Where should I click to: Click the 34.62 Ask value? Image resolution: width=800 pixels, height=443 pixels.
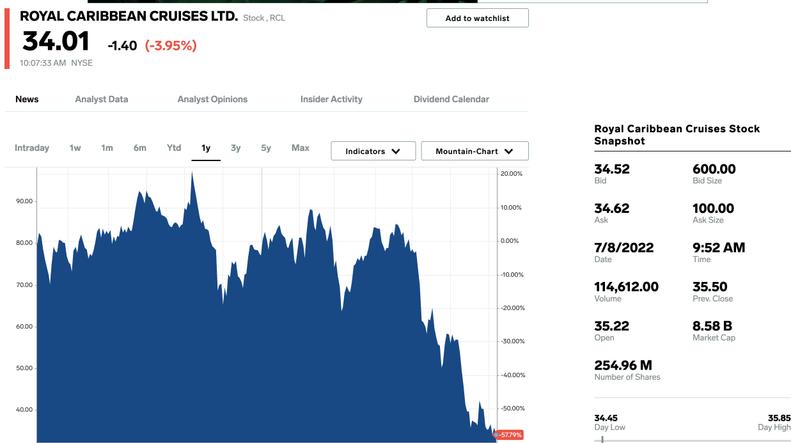(x=612, y=208)
